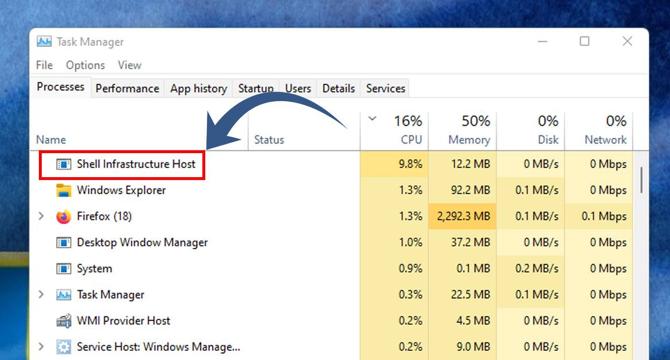Click the Firefox browser icon

pyautogui.click(x=64, y=217)
